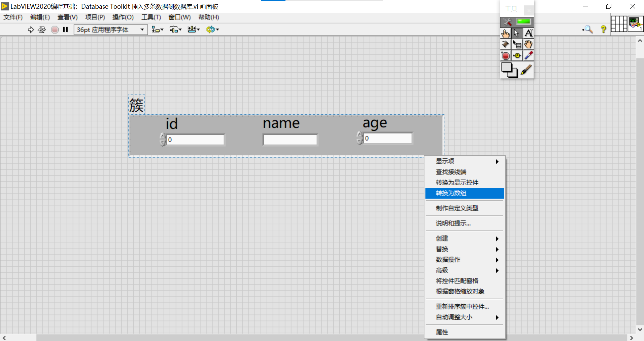Open the 查看(V) menu
This screenshot has height=341, width=644.
67,17
